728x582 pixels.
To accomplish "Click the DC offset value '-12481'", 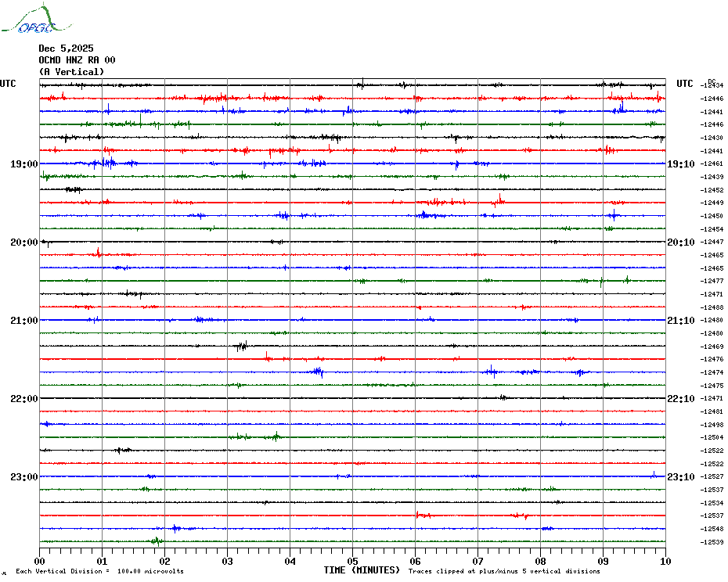I will point(712,411).
